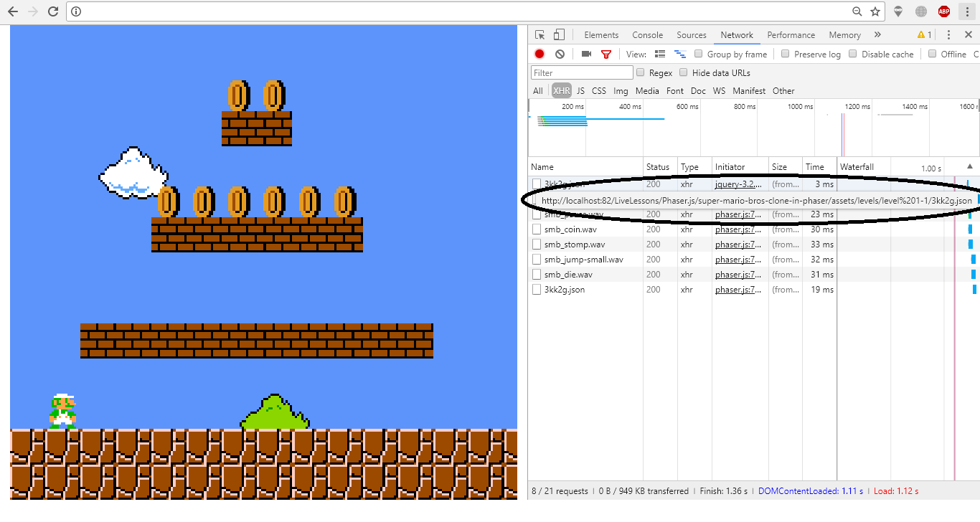The image size is (980, 522).
Task: Open the Elements tab
Action: coord(601,35)
